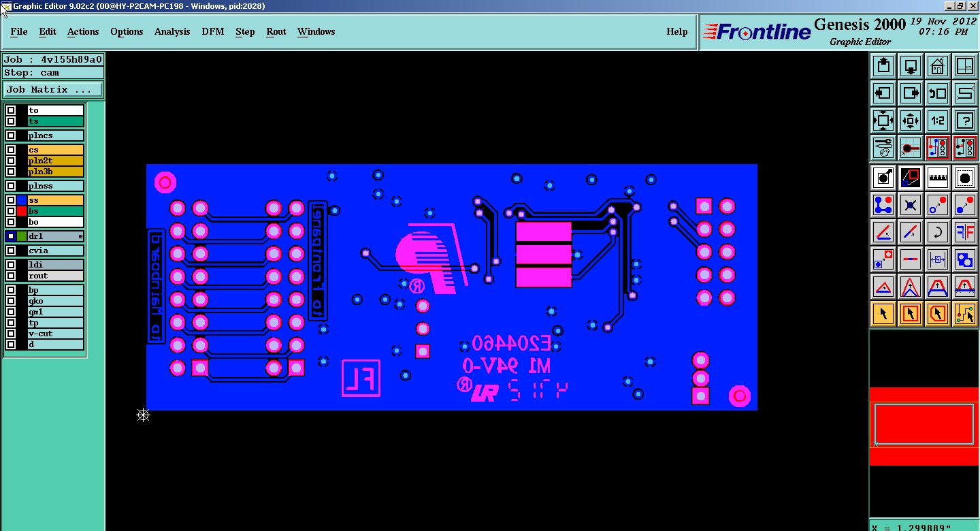Viewport: 980px width, 531px height.
Task: Open the Analysis menu
Action: coord(172,31)
